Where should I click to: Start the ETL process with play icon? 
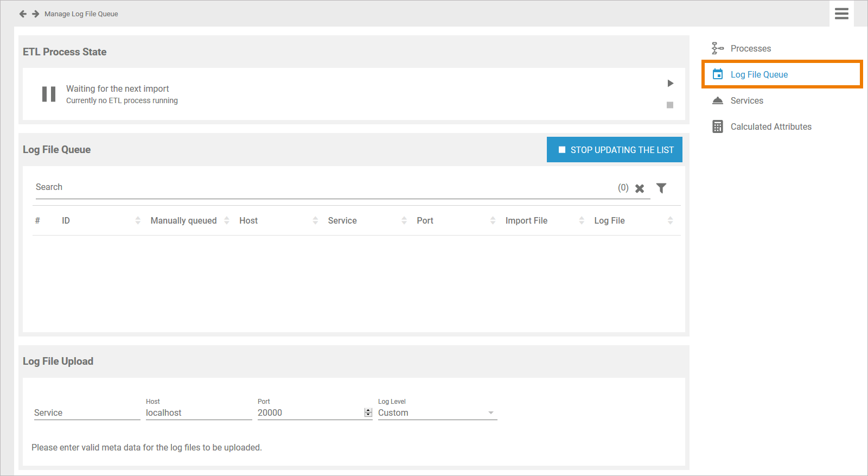pyautogui.click(x=670, y=83)
